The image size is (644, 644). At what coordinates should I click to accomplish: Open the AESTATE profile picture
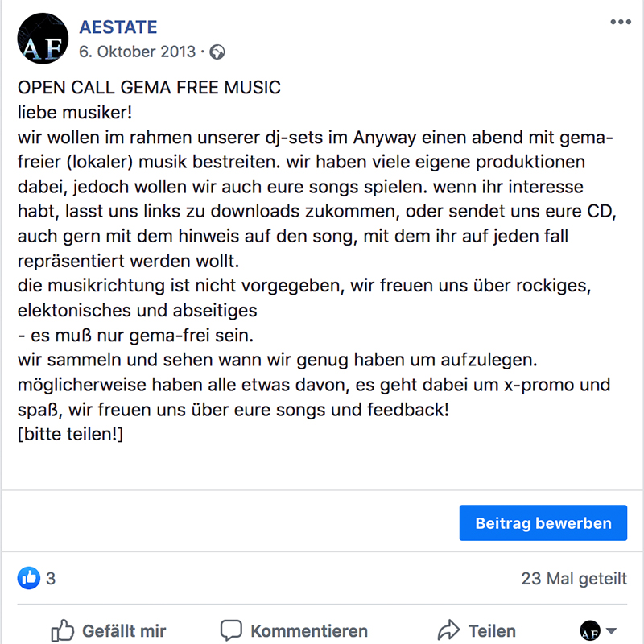coord(42,38)
